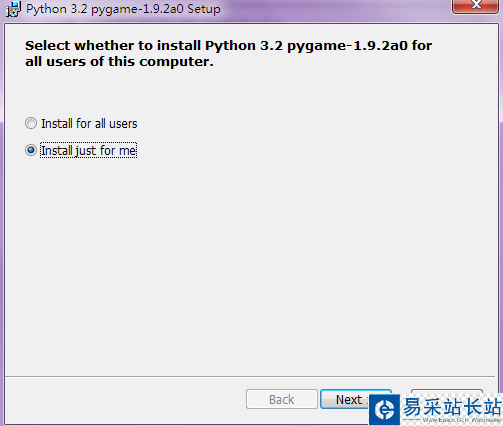
Task: Click the blank button bar area left of Back
Action: 125,399
